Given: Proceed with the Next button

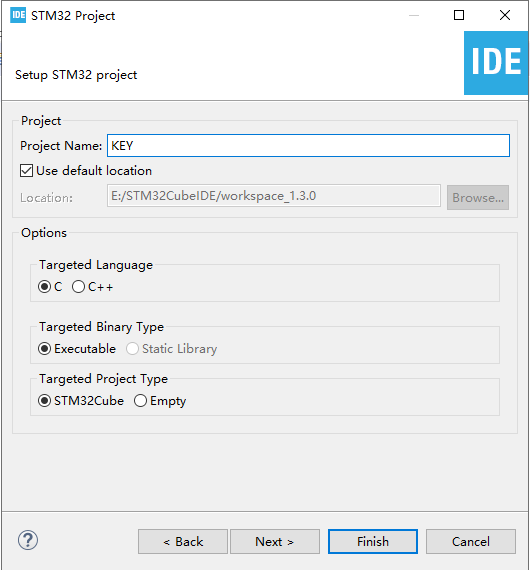Looking at the screenshot, I should [x=275, y=542].
